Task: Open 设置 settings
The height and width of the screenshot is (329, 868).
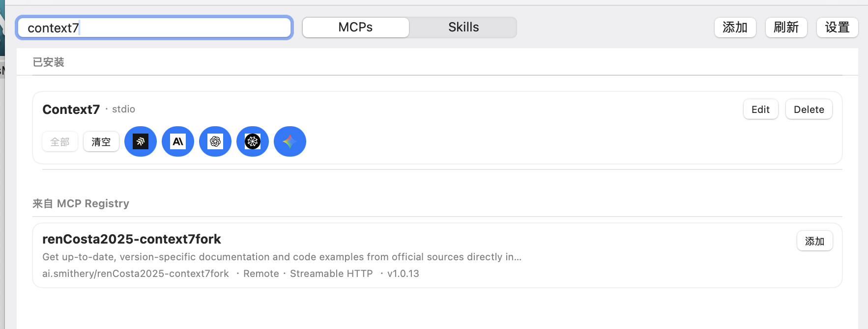Action: (x=837, y=27)
